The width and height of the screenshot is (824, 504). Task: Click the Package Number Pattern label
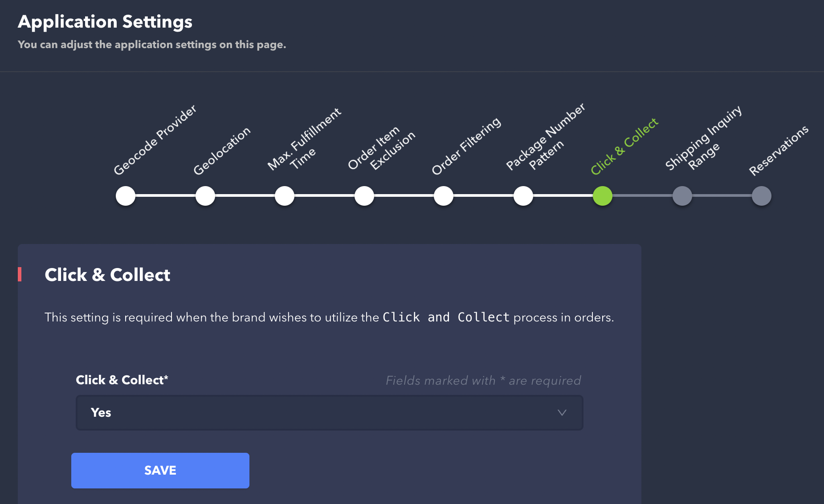[x=545, y=138]
